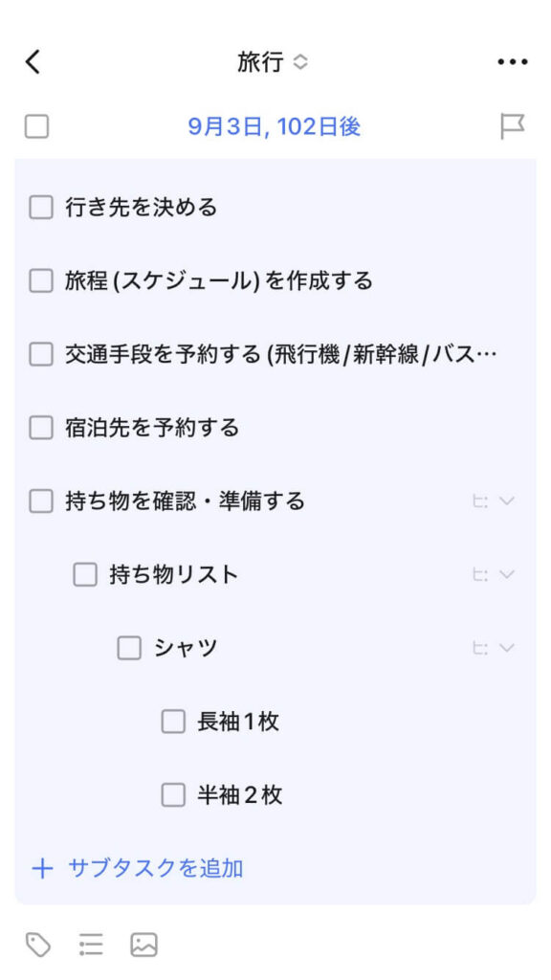Select the 旅程 (スケジュール) を作成する item

click(219, 280)
